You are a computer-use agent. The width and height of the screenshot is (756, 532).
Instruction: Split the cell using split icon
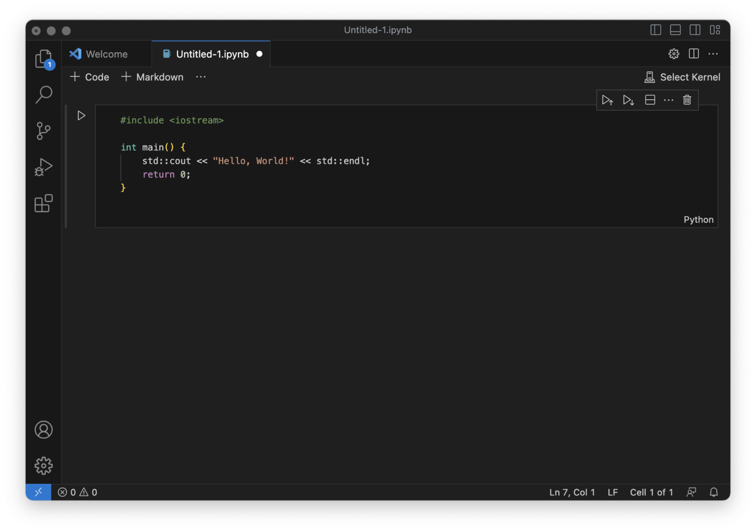coord(649,100)
